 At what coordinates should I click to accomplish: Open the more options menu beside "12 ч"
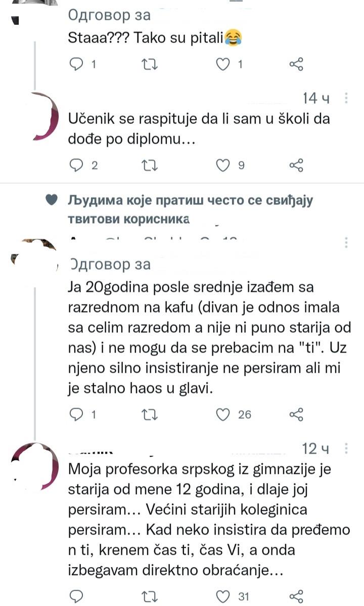coord(346,449)
